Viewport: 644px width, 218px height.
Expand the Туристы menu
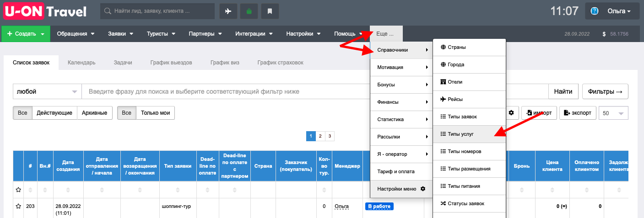tap(162, 34)
